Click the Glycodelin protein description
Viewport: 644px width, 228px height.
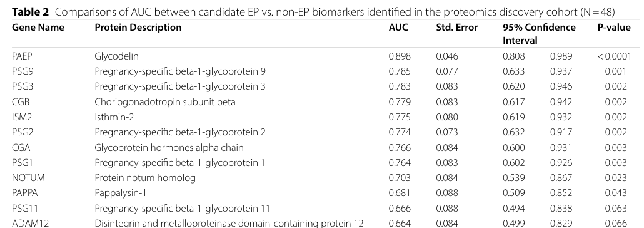[x=117, y=56]
